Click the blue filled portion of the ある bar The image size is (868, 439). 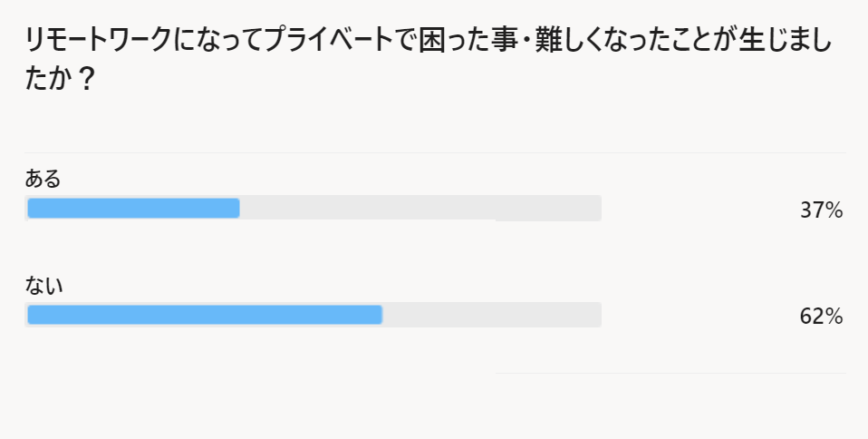tap(133, 209)
